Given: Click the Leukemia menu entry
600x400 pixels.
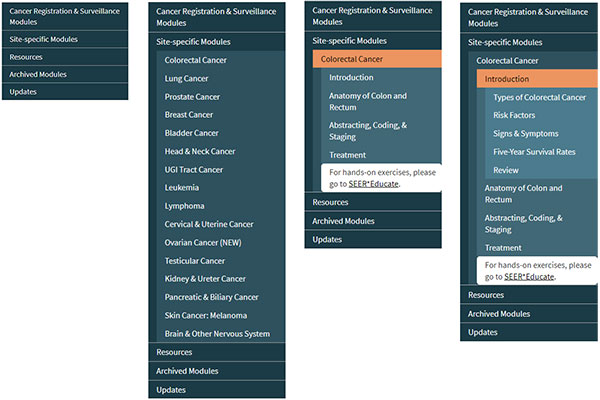Looking at the screenshot, I should [x=182, y=188].
